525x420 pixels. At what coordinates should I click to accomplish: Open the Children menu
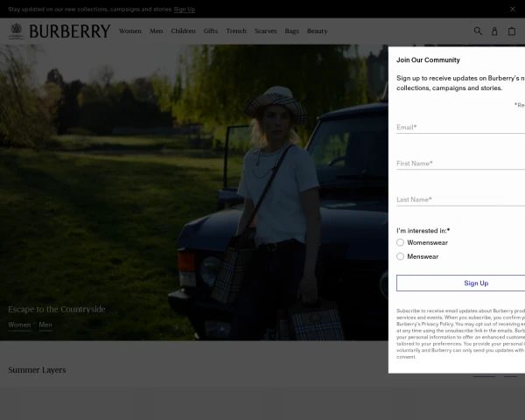tap(183, 31)
